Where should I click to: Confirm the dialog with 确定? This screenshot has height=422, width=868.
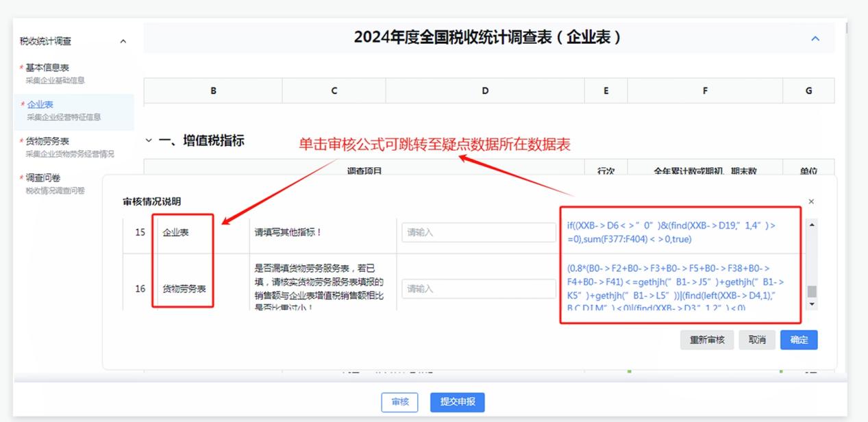click(x=799, y=340)
